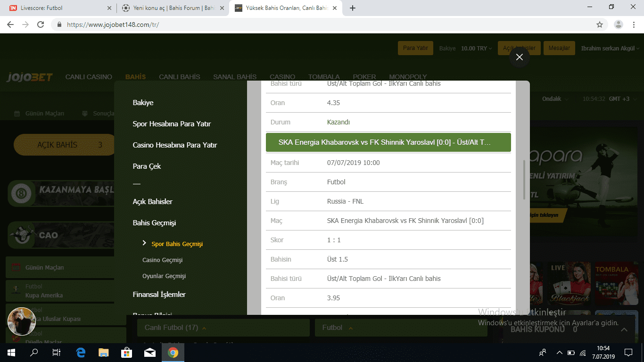Select Casino Geçmişi sub-item
Image resolution: width=644 pixels, height=362 pixels.
[x=162, y=260]
